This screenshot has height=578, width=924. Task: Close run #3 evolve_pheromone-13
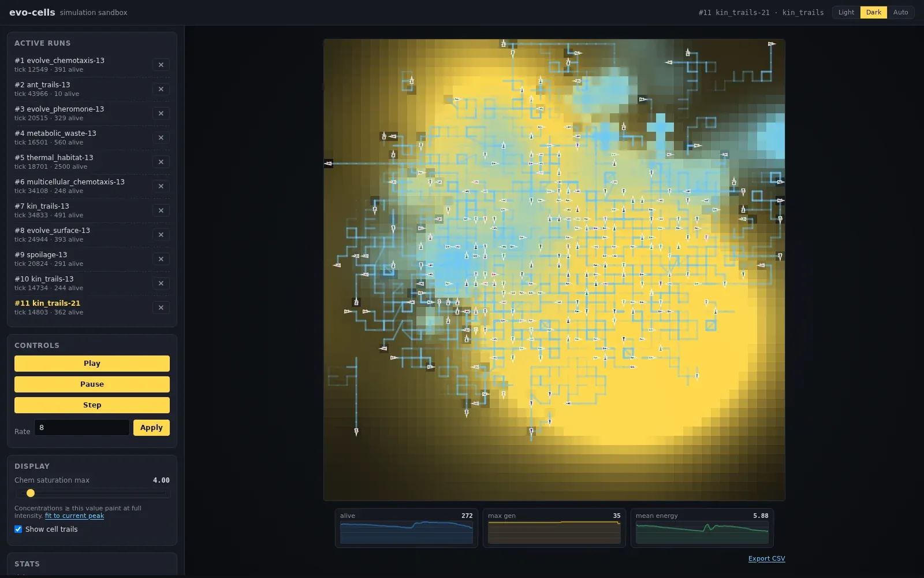pyautogui.click(x=161, y=113)
